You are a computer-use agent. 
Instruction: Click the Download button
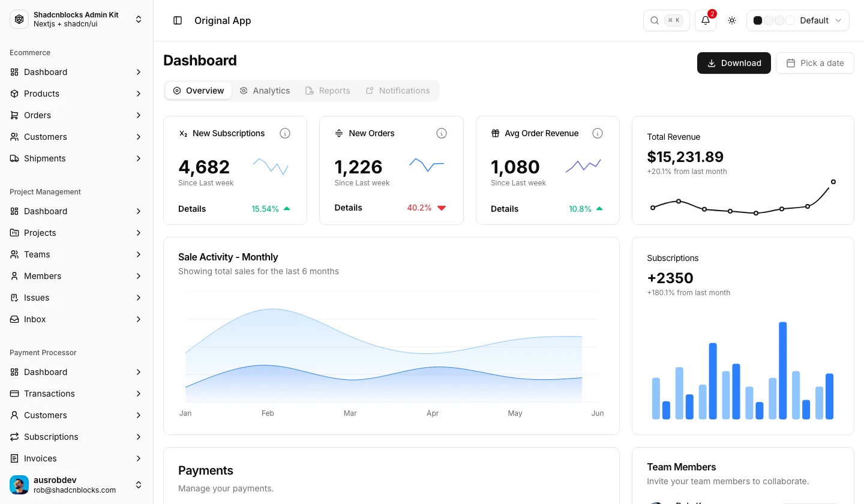point(734,63)
